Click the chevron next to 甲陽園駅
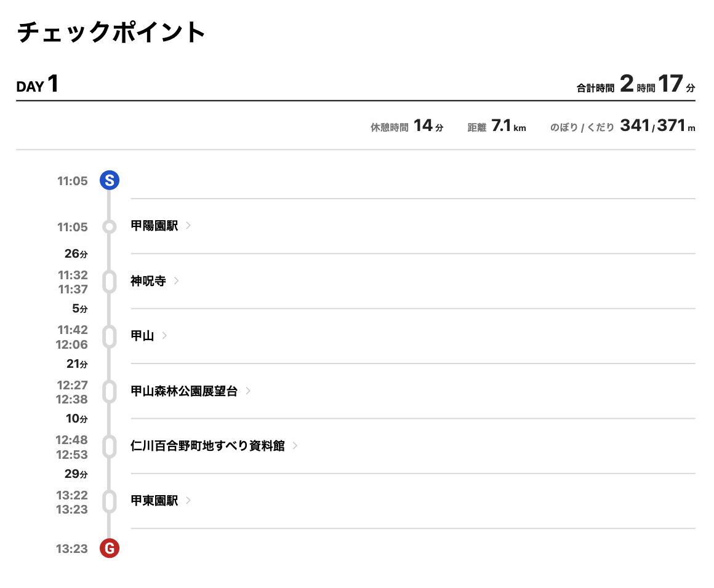The height and width of the screenshot is (588, 714). point(188,226)
